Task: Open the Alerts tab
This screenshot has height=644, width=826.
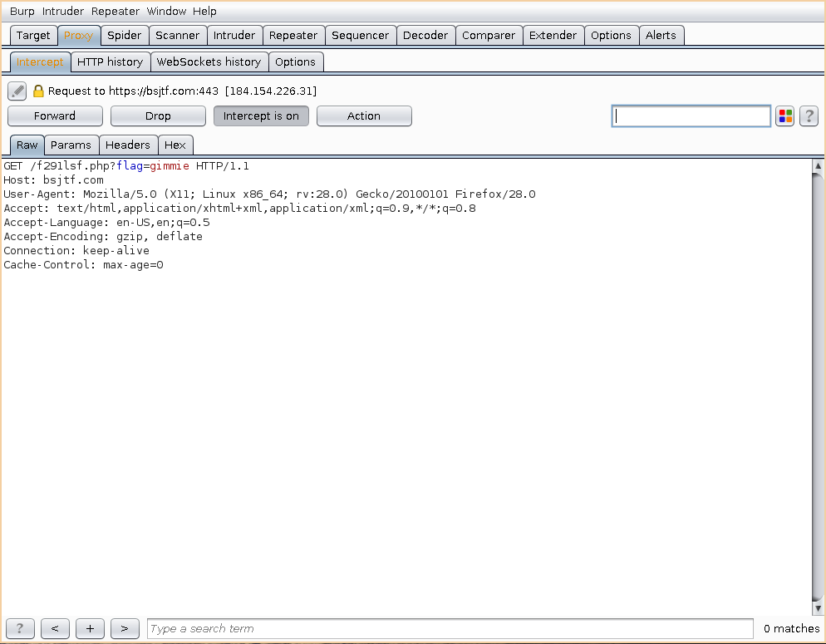Action: point(661,35)
